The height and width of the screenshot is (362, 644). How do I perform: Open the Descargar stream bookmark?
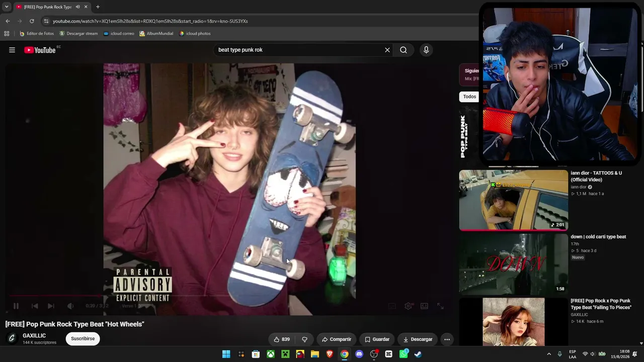[x=78, y=34]
